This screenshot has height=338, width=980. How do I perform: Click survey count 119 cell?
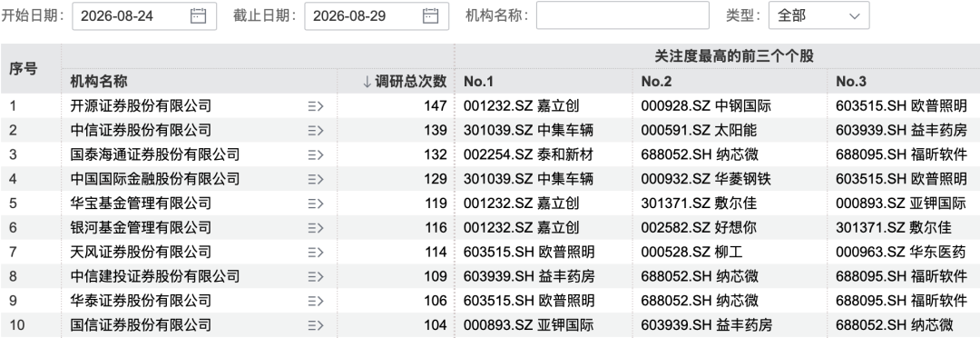click(436, 204)
